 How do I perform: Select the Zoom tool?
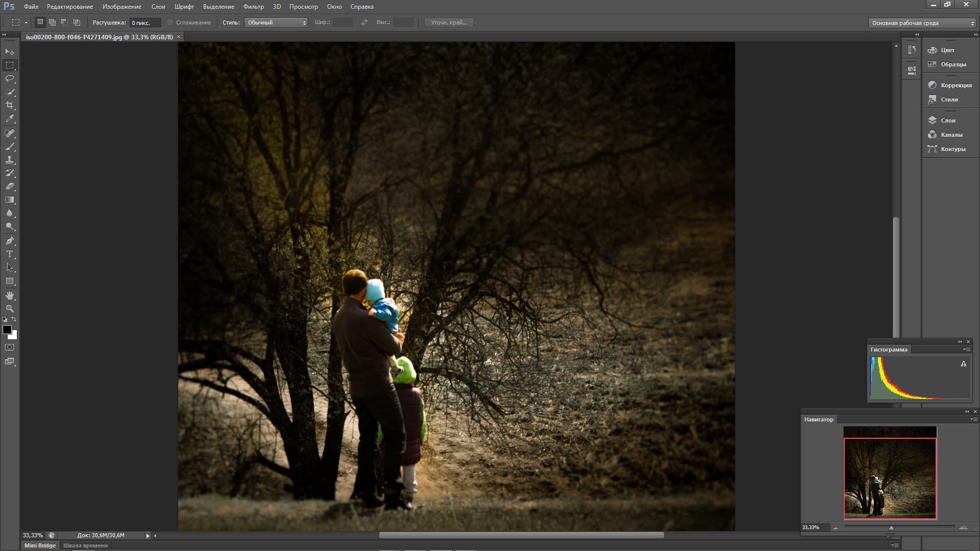pos(10,309)
